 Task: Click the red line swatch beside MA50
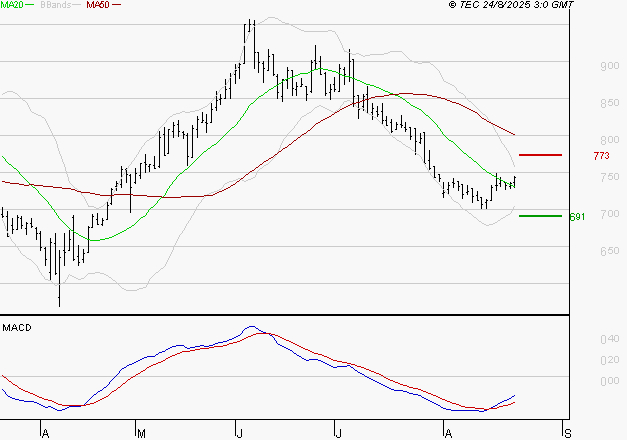pyautogui.click(x=117, y=6)
